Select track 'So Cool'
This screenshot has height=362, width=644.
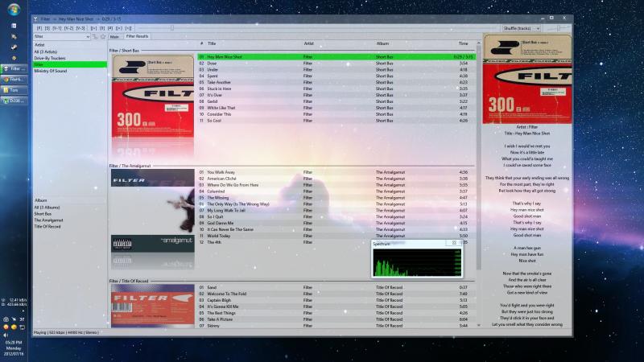pos(336,121)
